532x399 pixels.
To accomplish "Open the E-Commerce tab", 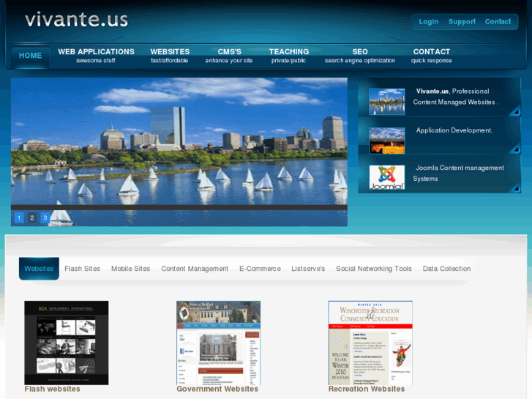I will (260, 269).
